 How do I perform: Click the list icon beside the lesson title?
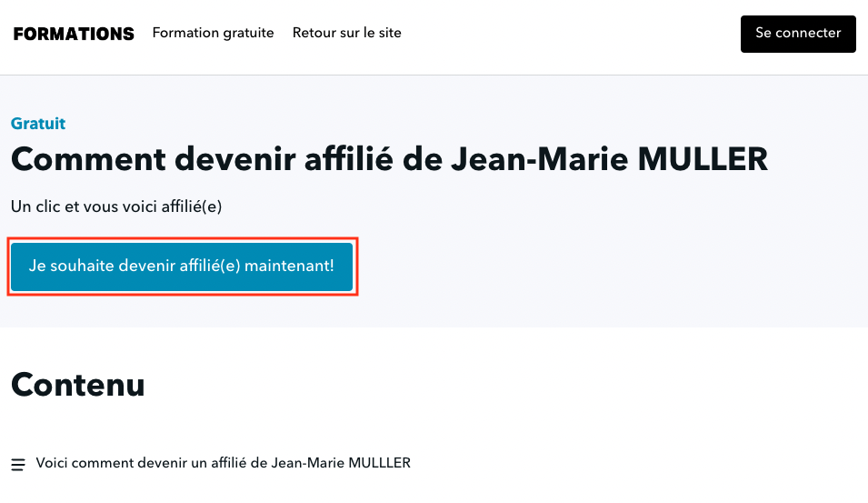(18, 465)
